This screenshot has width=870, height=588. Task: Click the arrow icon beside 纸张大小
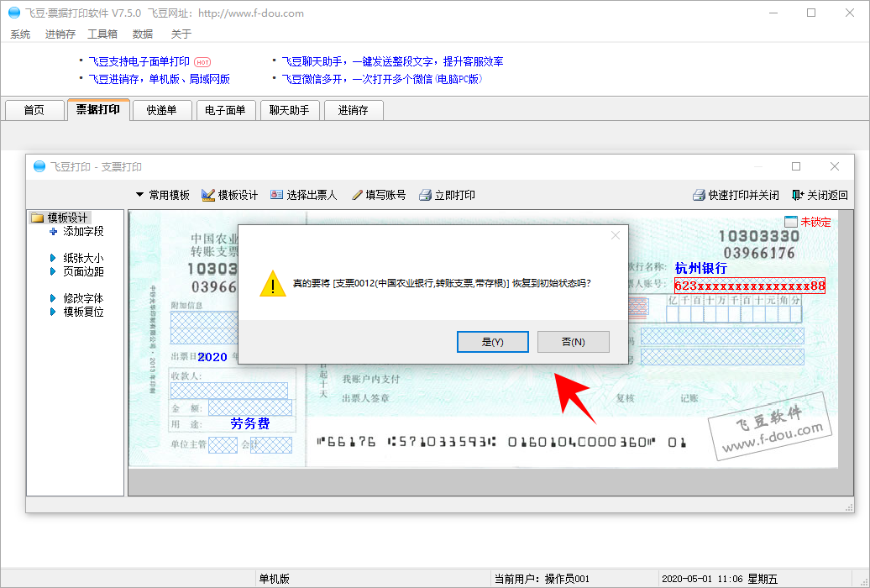click(53, 258)
